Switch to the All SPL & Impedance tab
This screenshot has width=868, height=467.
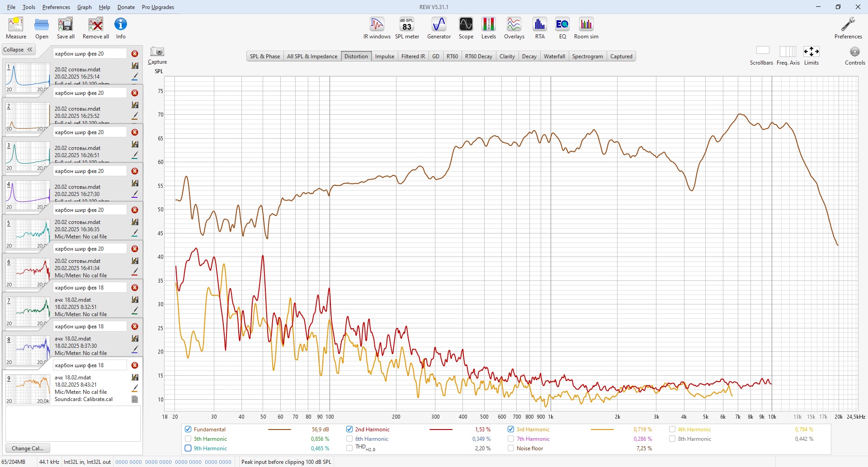312,56
